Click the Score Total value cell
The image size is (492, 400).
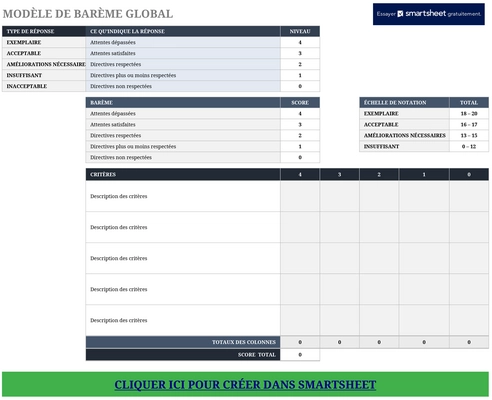[300, 355]
